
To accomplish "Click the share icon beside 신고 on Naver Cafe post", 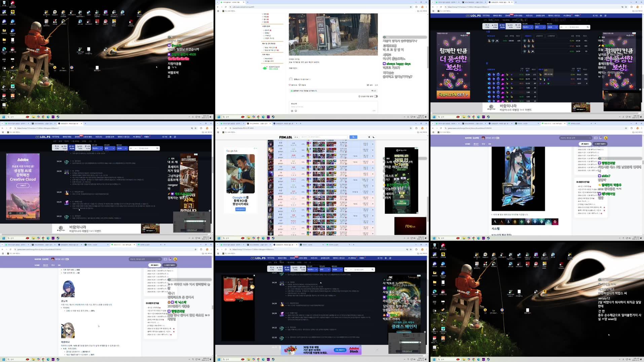I will [x=368, y=85].
